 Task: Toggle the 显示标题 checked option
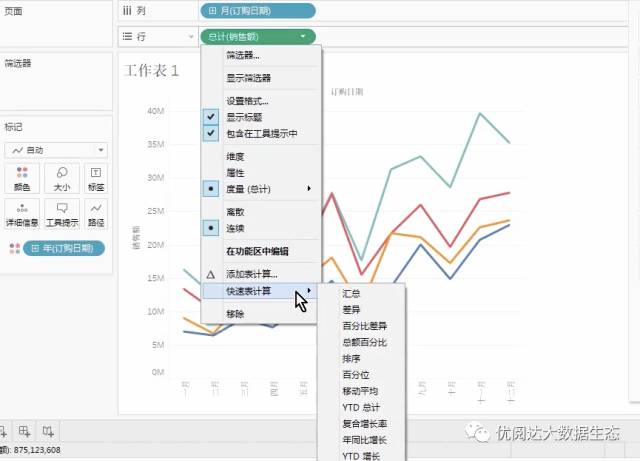click(247, 117)
